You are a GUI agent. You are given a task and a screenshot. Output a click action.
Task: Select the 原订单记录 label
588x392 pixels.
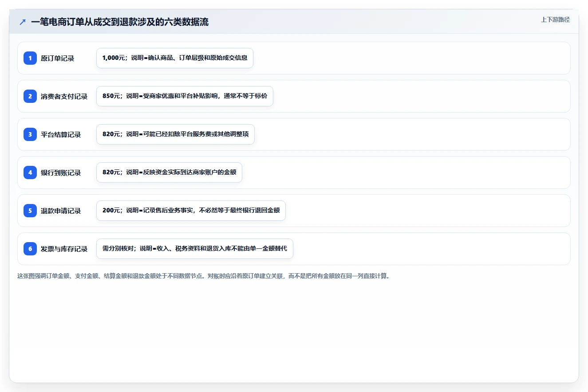tap(58, 58)
